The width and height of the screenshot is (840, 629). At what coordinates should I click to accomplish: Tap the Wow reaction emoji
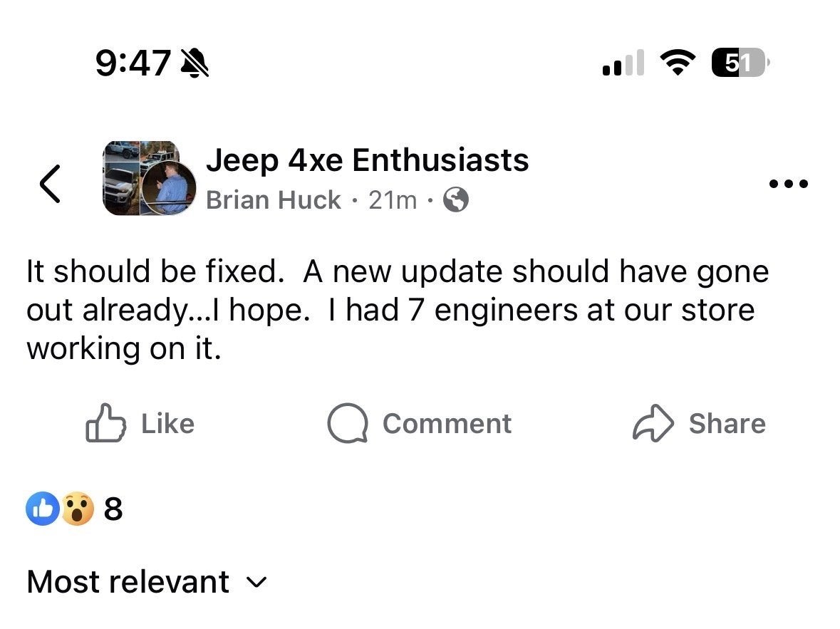pyautogui.click(x=77, y=509)
